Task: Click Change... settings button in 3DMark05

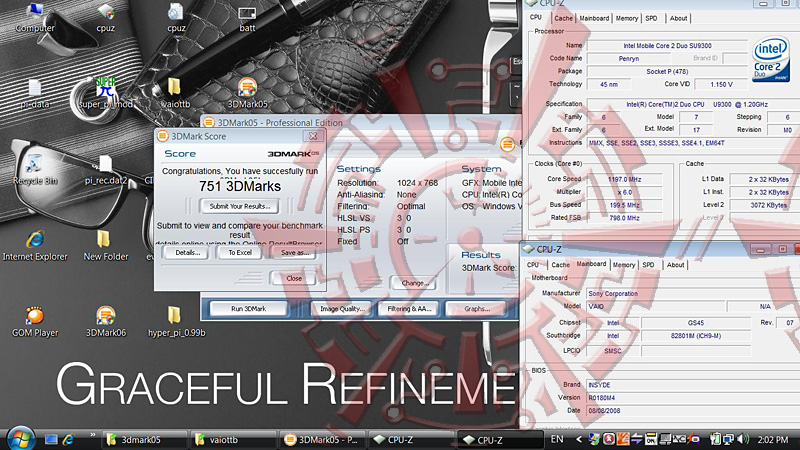Action: click(x=415, y=283)
